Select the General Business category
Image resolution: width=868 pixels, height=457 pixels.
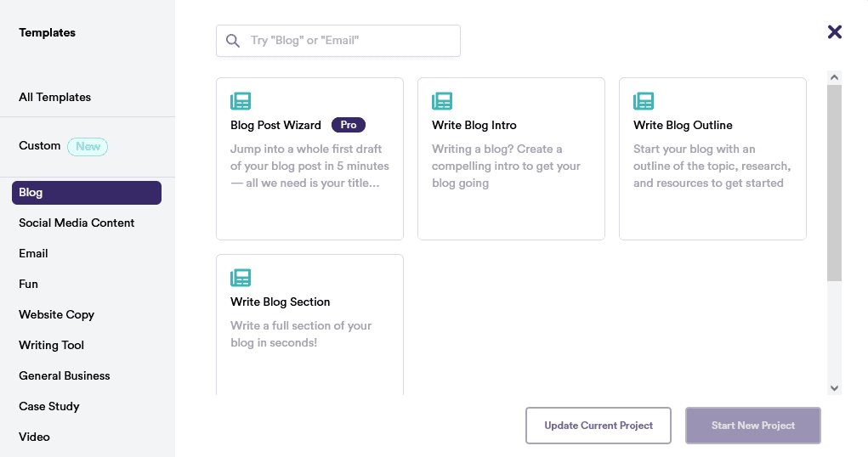click(65, 375)
